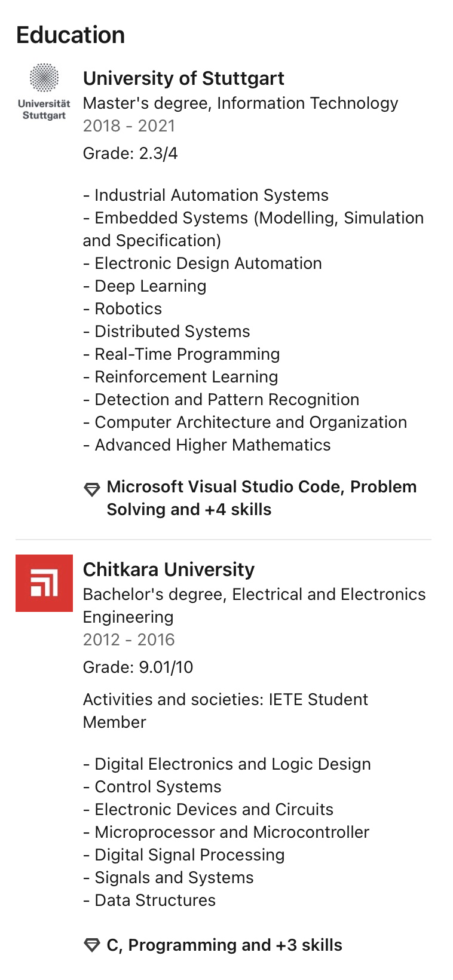Screen dimensions: 453x980
Task: Click the Data Structures course entry
Action: [155, 900]
